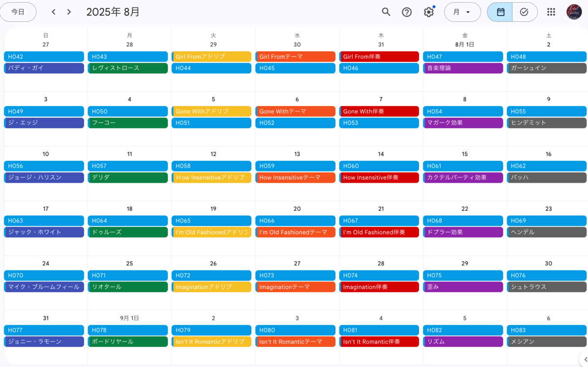
Task: Switch to tasks view icon
Action: coord(524,12)
